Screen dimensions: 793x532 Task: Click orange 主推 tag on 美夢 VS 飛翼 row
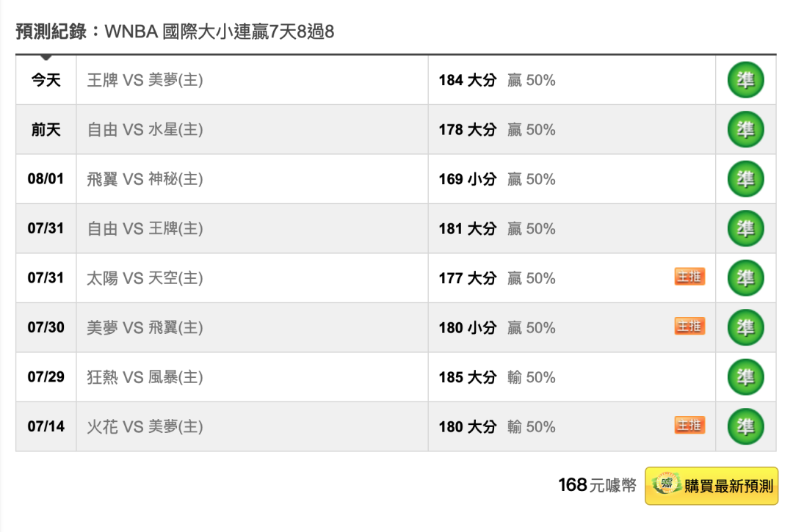tap(689, 326)
